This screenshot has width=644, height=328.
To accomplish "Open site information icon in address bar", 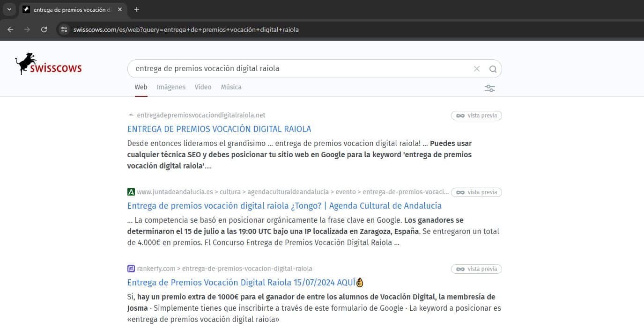I will tap(65, 29).
